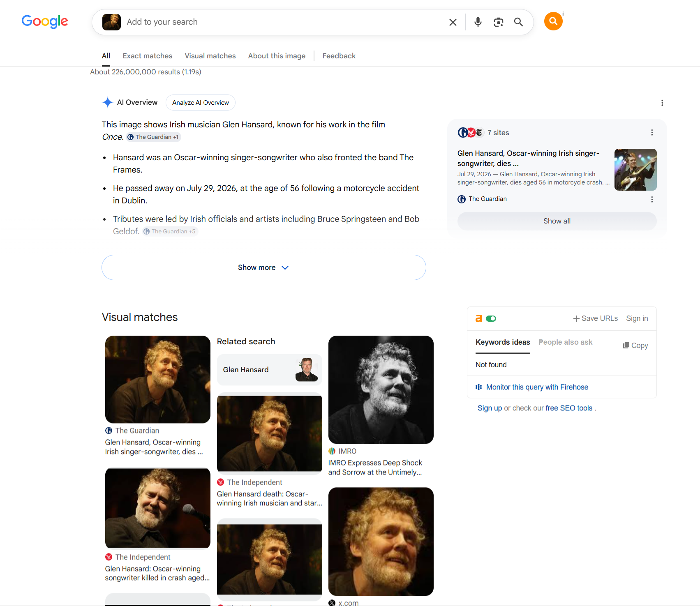Open the free SEO tools link
This screenshot has height=606, width=700.
569,408
